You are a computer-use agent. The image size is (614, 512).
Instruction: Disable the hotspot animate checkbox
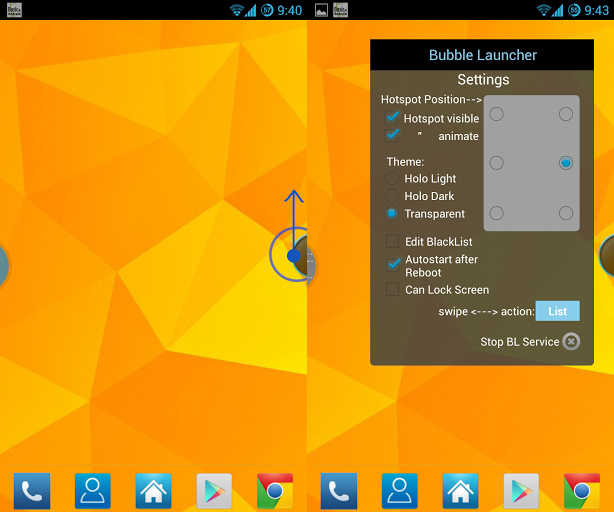click(x=393, y=136)
